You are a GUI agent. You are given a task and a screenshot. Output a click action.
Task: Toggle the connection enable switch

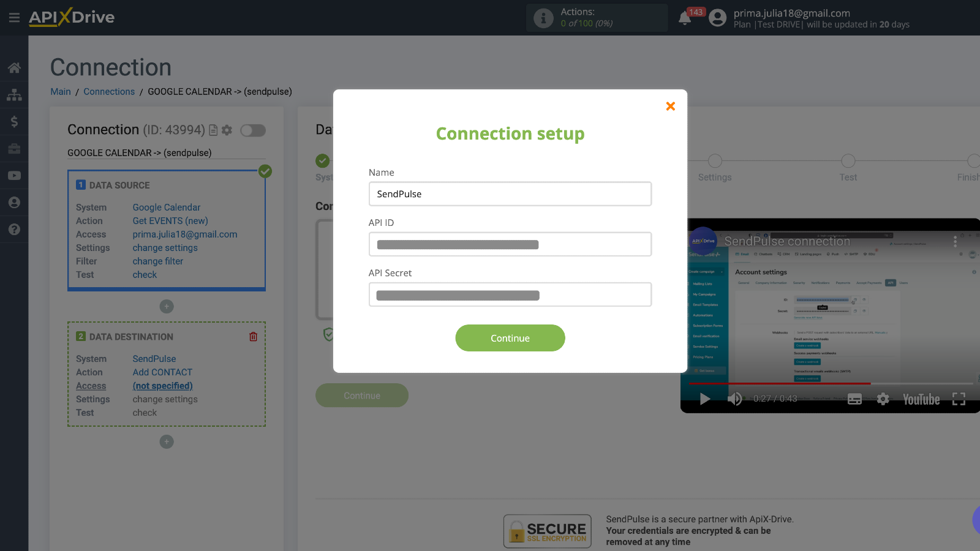click(253, 130)
